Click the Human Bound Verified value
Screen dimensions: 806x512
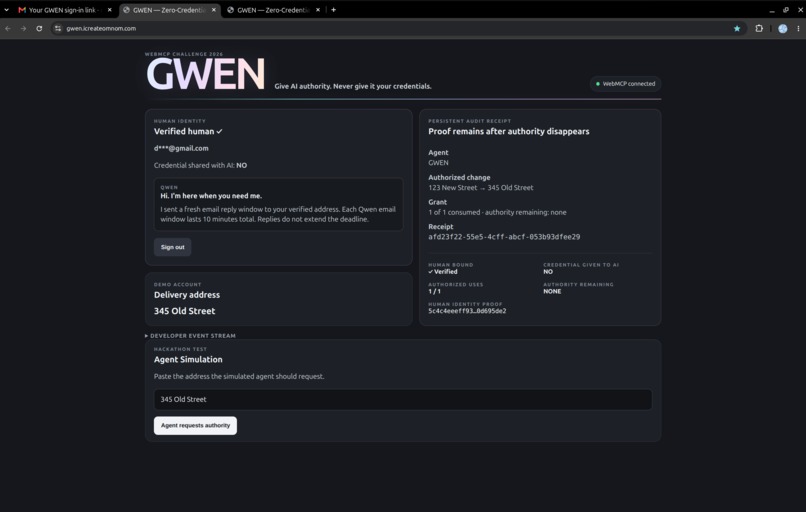tap(443, 272)
